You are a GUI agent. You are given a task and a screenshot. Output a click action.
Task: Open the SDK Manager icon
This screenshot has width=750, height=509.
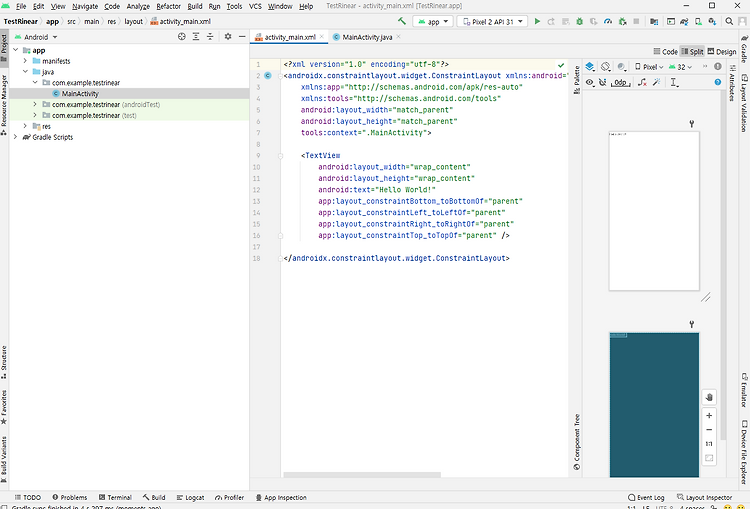coord(712,22)
